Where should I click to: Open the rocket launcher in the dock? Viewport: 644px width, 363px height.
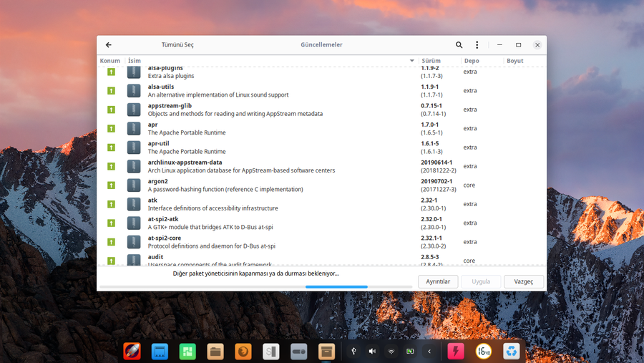(x=132, y=351)
